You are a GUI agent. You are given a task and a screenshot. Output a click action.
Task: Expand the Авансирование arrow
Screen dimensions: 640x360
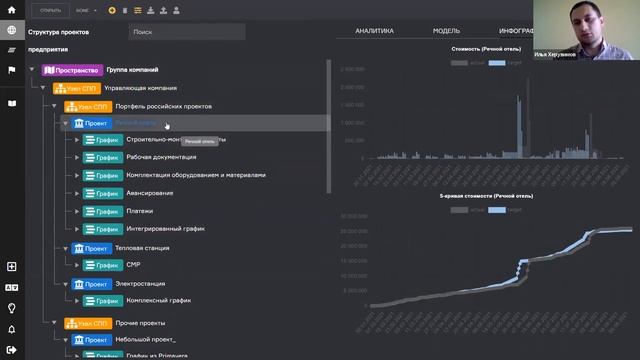[77, 193]
